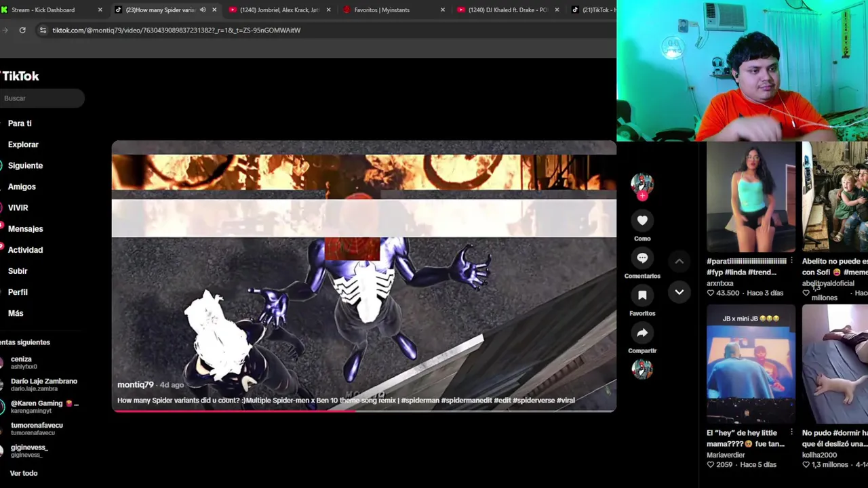Click Ver todo under followed accounts
Image resolution: width=868 pixels, height=488 pixels.
pyautogui.click(x=24, y=473)
